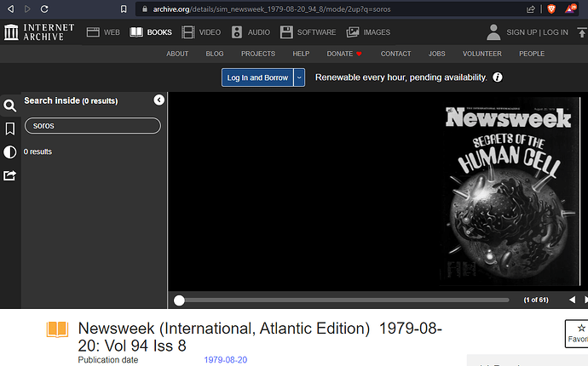588x366 pixels.
Task: Click the Newsweek issue title heading
Action: pos(260,337)
